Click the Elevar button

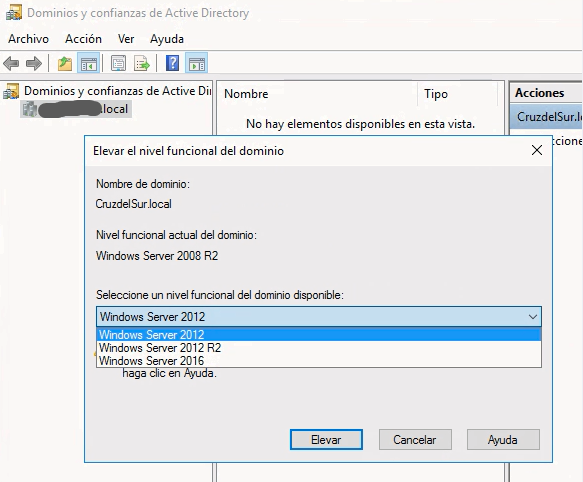tap(326, 440)
